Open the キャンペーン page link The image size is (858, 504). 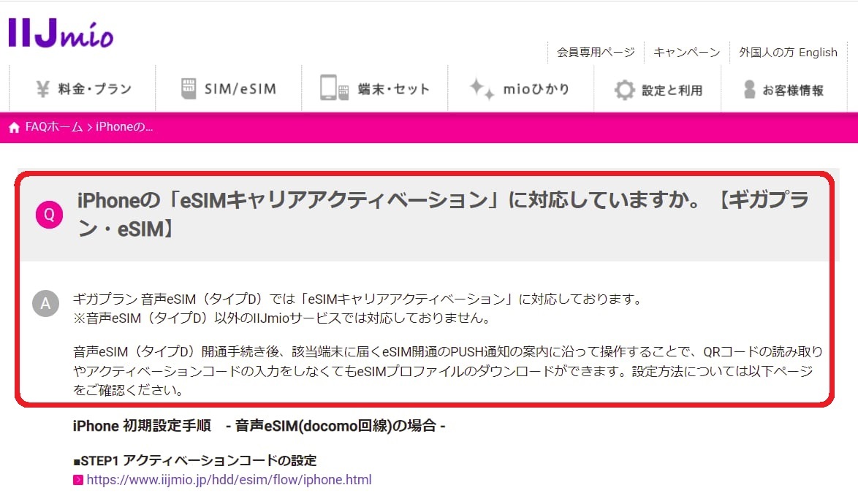687,53
